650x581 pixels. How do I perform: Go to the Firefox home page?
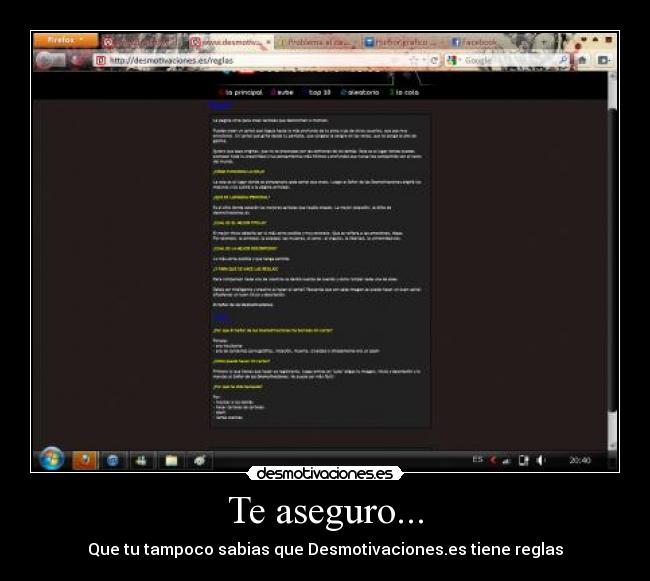582,61
